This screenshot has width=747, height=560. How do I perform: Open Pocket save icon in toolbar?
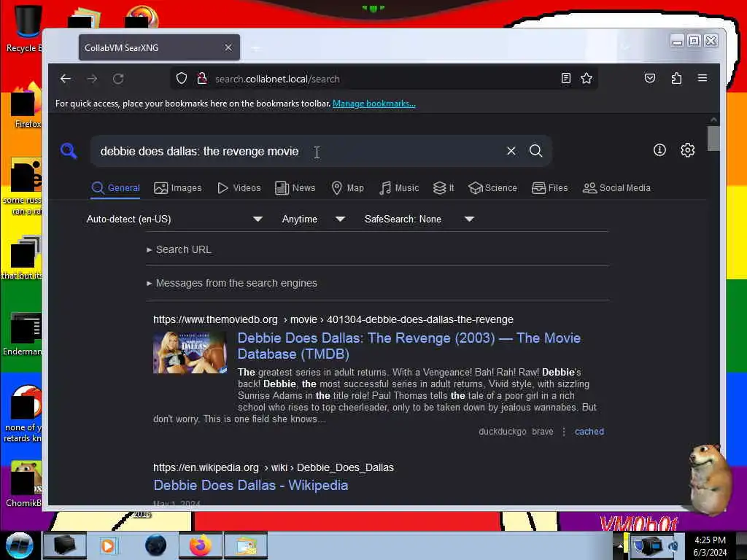pos(650,78)
